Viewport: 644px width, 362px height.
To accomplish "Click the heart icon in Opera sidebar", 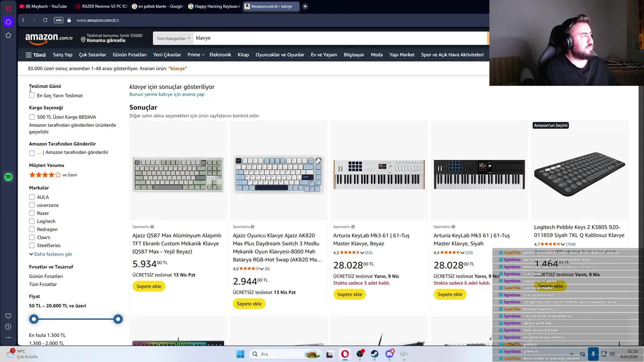I will coord(8,316).
